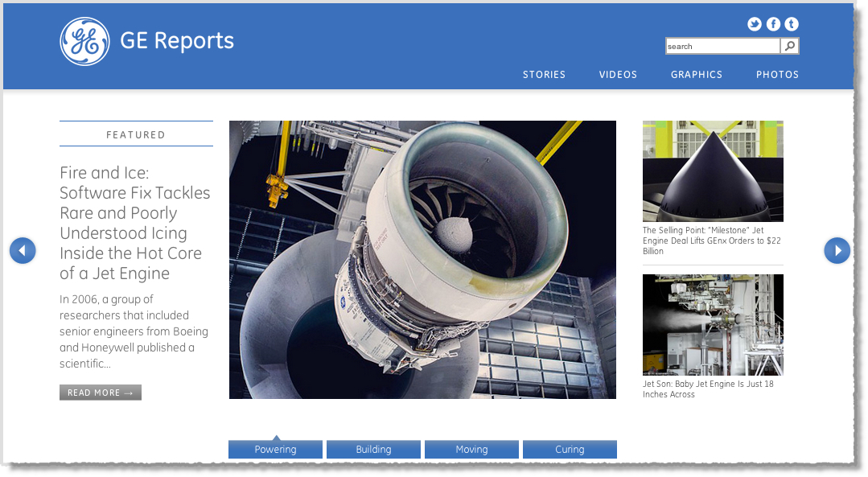The height and width of the screenshot is (477, 868).
Task: Switch to the Building category tab
Action: 373,450
